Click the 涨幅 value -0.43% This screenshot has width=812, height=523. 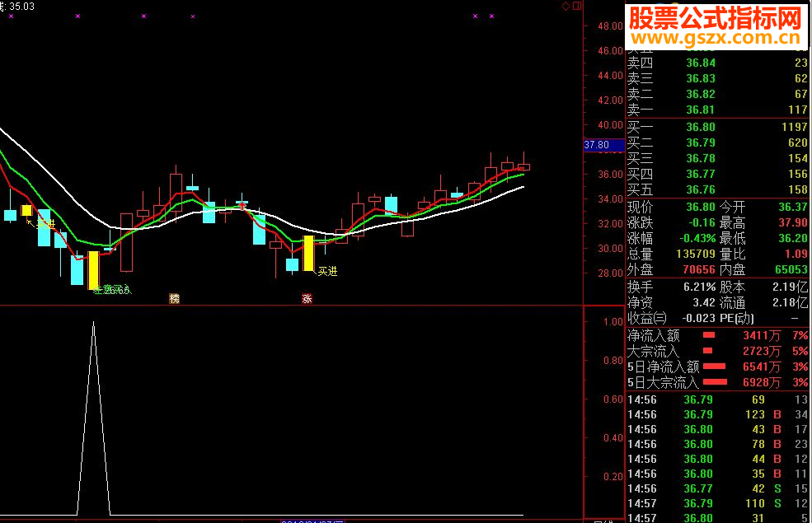(697, 238)
